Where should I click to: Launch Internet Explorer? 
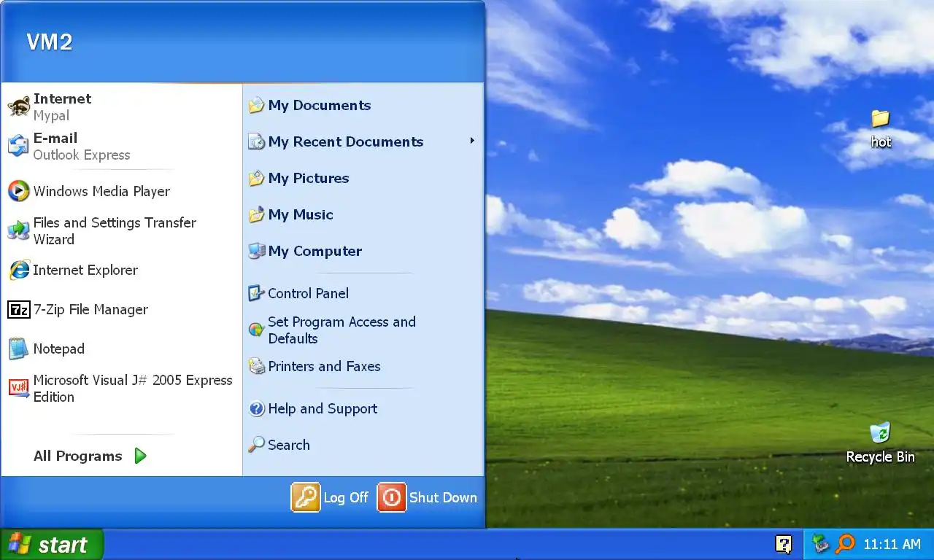pyautogui.click(x=121, y=270)
